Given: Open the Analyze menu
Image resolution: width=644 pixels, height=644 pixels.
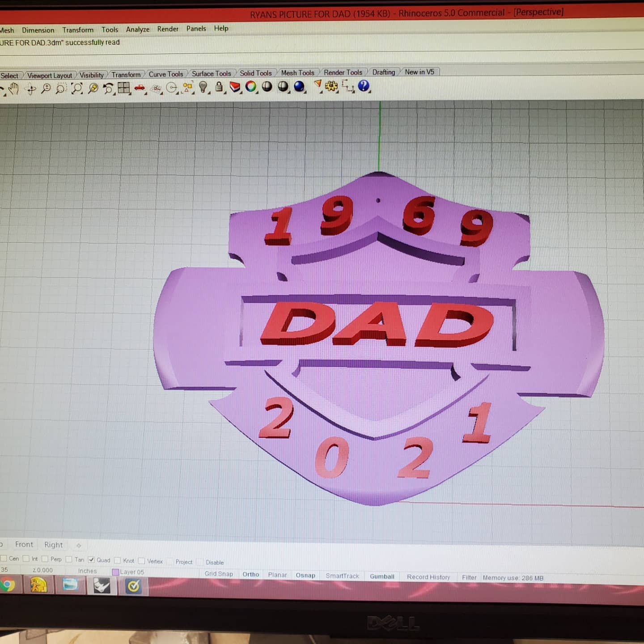Looking at the screenshot, I should (137, 30).
